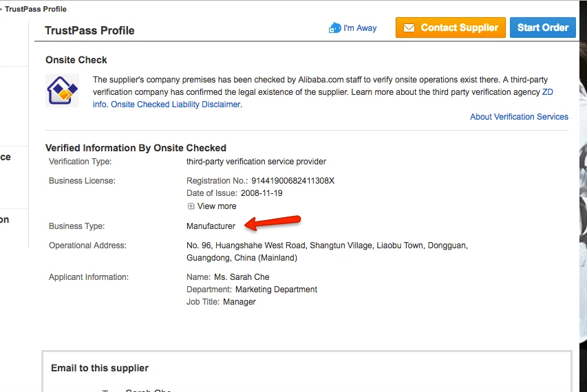Click the TrustPass Profile breadcrumb
587x392 pixels.
[x=36, y=9]
